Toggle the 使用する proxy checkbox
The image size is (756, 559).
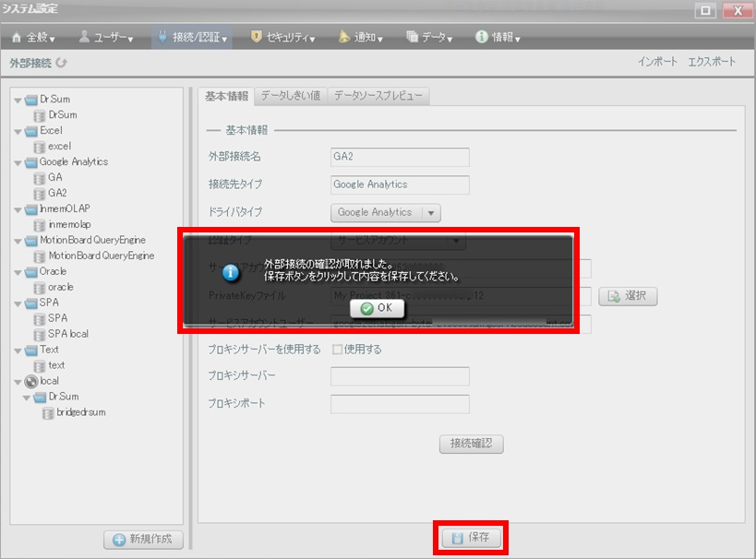click(x=337, y=350)
